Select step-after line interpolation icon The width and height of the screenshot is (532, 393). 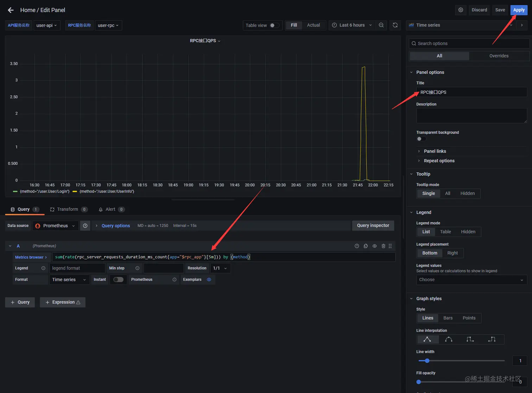[x=492, y=339]
